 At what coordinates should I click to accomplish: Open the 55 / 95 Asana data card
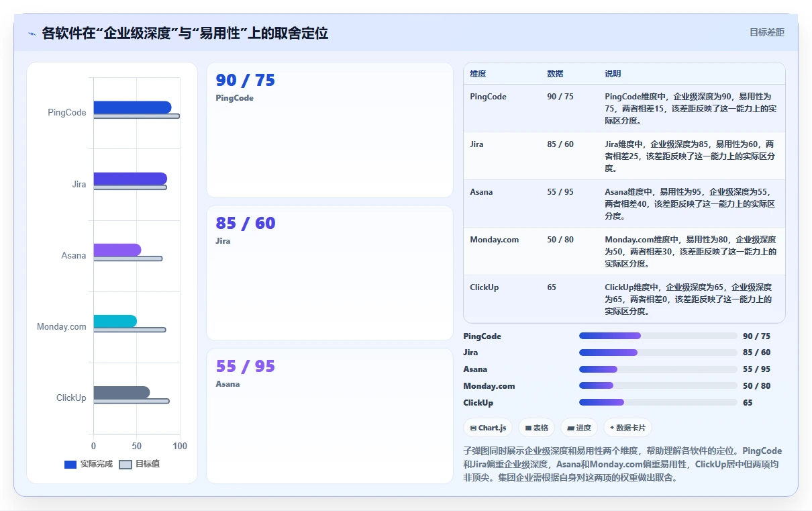pyautogui.click(x=329, y=416)
